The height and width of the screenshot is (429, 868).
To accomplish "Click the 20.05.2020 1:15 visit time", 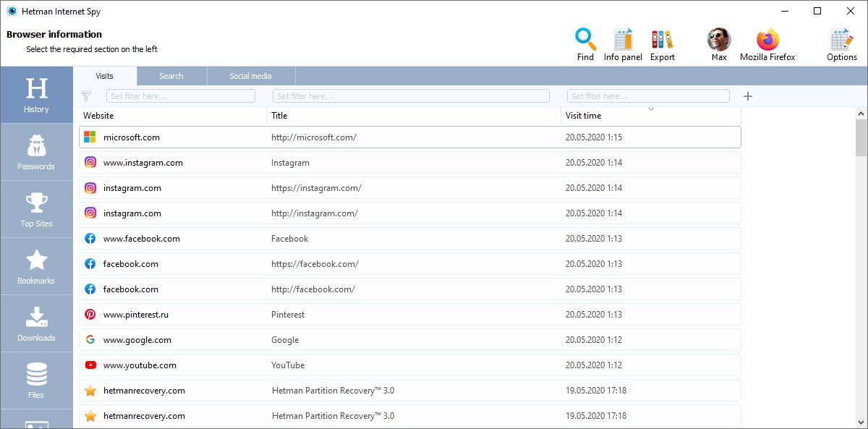I will click(x=594, y=137).
